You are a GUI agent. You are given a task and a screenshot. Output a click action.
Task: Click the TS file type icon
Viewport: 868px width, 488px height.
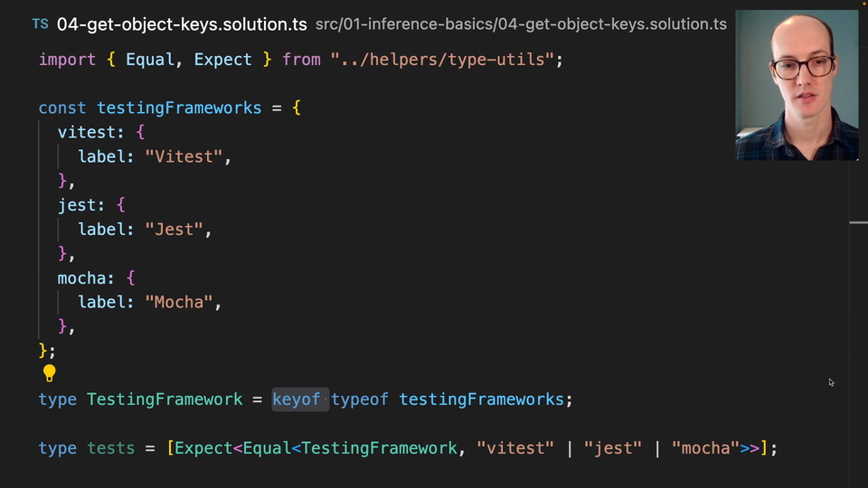[40, 24]
